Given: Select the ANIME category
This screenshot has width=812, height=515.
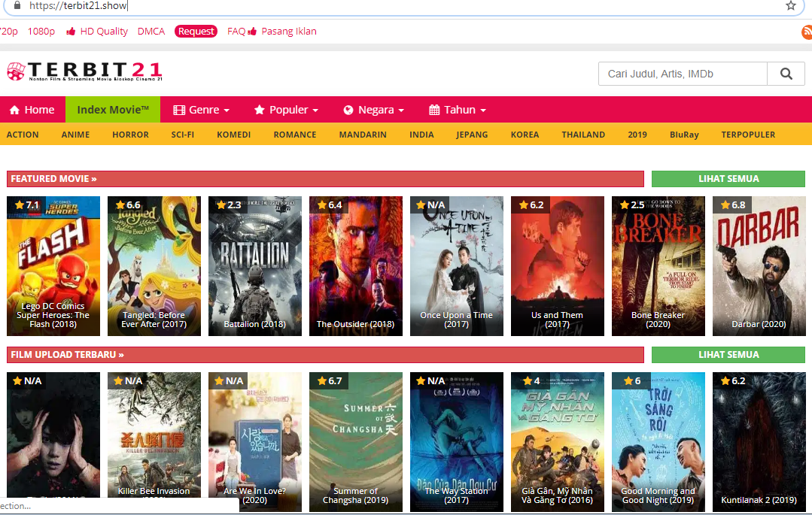Looking at the screenshot, I should point(75,135).
